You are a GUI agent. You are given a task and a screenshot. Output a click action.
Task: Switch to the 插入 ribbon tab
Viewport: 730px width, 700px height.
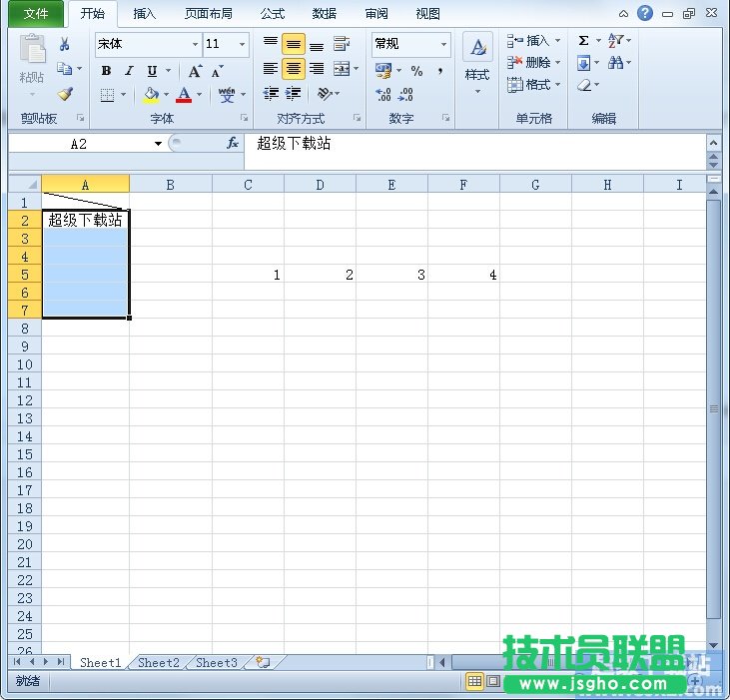click(145, 14)
